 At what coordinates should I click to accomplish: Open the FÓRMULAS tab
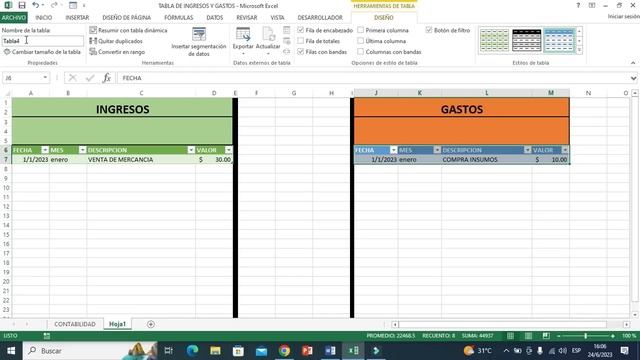pos(178,18)
